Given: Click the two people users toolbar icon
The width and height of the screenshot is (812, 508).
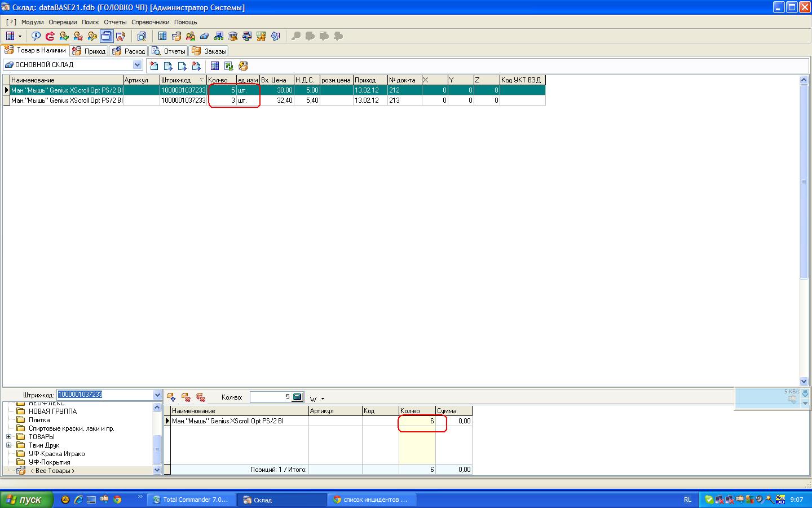Looking at the screenshot, I should point(191,36).
